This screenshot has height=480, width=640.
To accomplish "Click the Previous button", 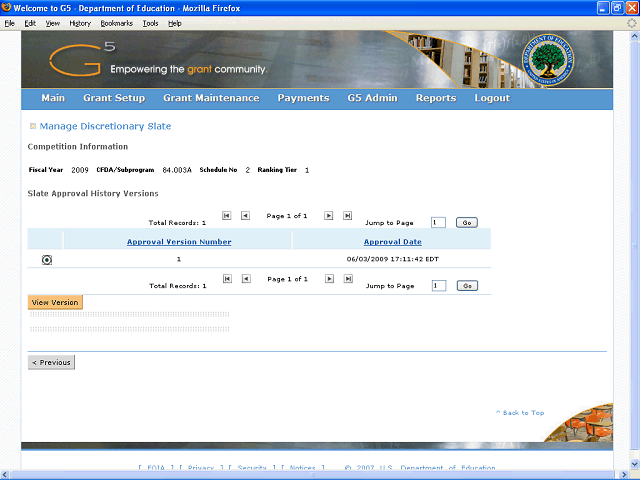I will 51,362.
